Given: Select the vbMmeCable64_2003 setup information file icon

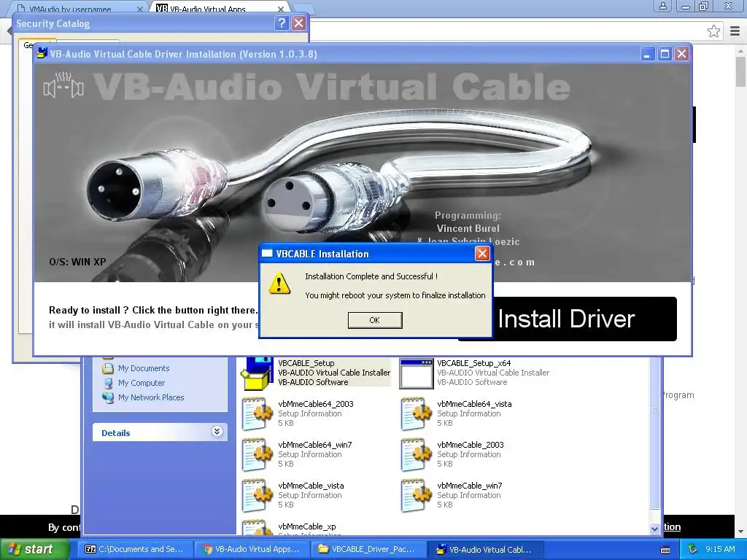Looking at the screenshot, I should click(258, 413).
